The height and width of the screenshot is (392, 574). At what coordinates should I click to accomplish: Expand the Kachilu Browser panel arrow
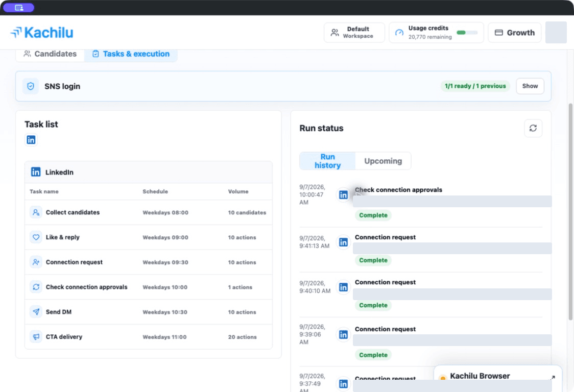553,377
